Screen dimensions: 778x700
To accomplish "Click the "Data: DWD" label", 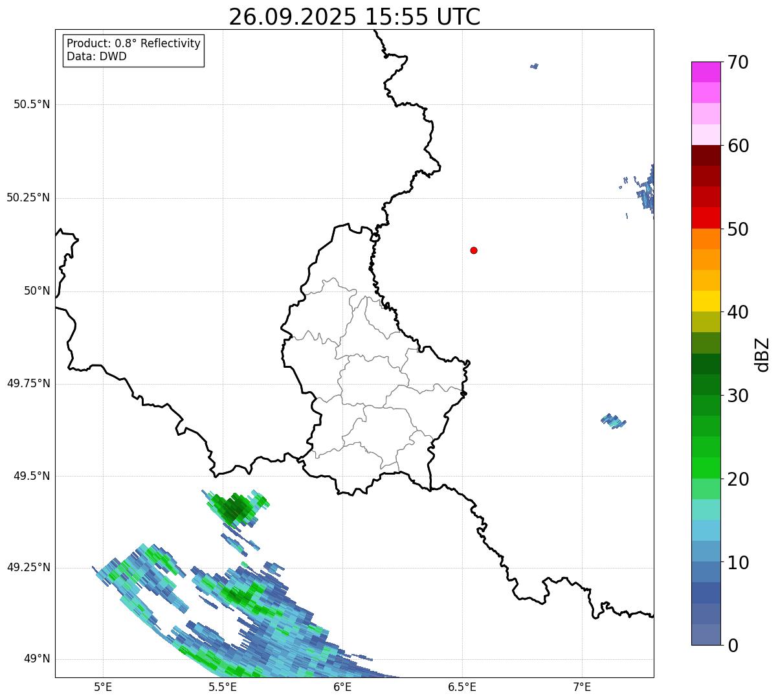I will [96, 56].
